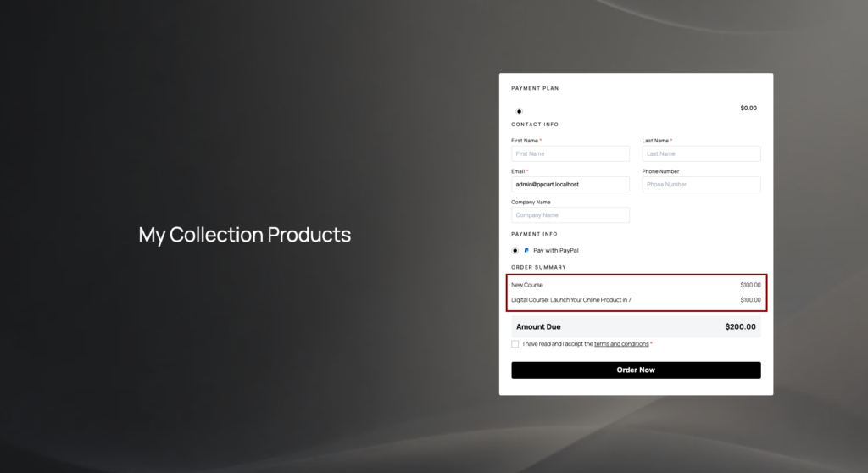Focus the Last Name input field
The image size is (868, 473).
click(701, 153)
